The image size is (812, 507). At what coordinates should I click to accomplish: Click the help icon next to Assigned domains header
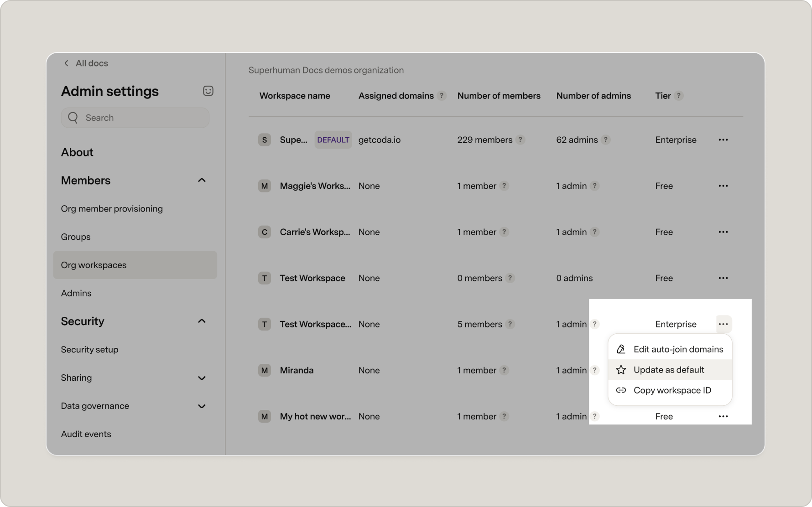pos(441,96)
